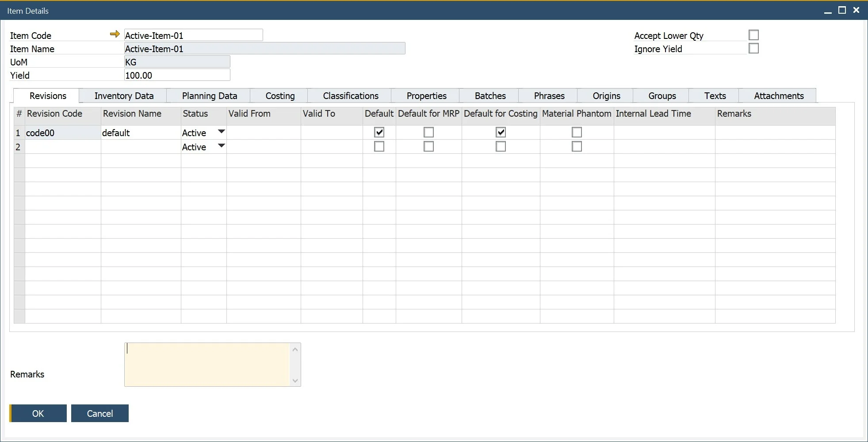This screenshot has width=868, height=442.
Task: Switch to the Inventory Data tab
Action: [x=124, y=96]
